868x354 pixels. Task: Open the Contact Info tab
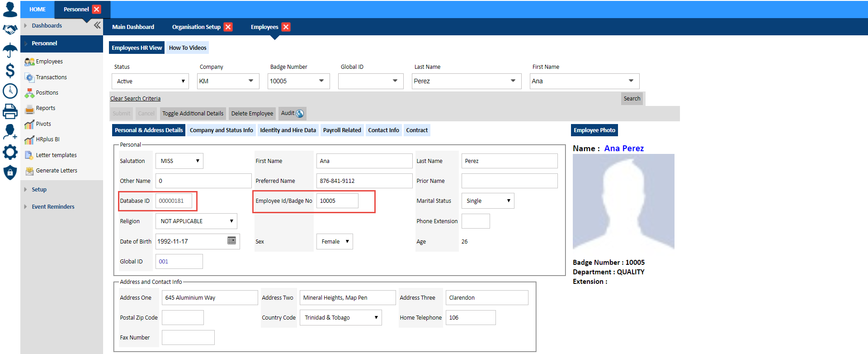click(x=384, y=130)
